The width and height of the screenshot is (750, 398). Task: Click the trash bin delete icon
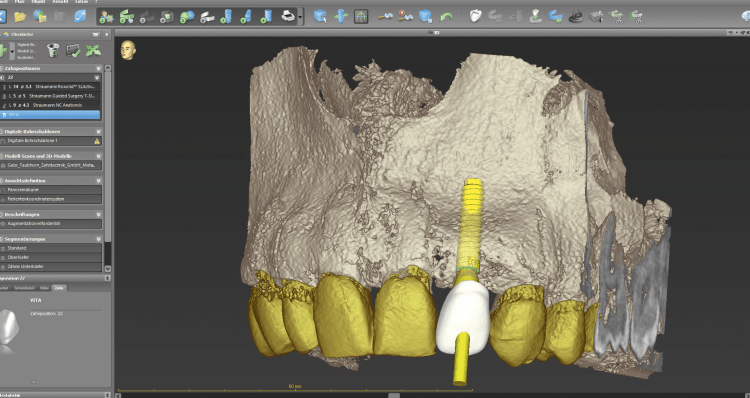coord(53,50)
